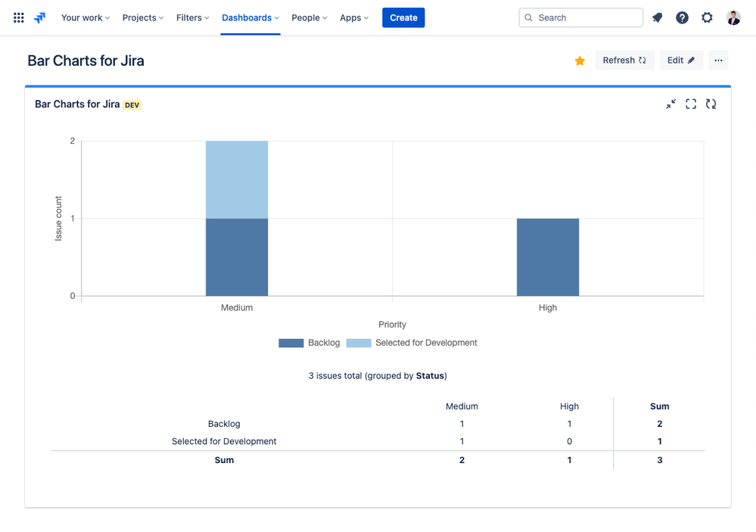Click the Sum row label in table
The width and height of the screenshot is (756, 532).
pyautogui.click(x=224, y=460)
